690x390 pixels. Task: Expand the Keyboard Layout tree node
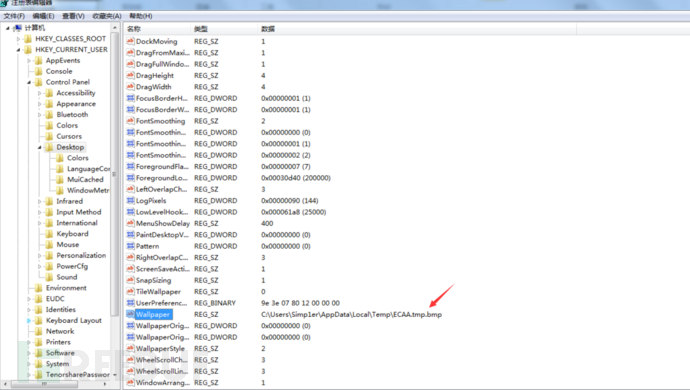29,321
